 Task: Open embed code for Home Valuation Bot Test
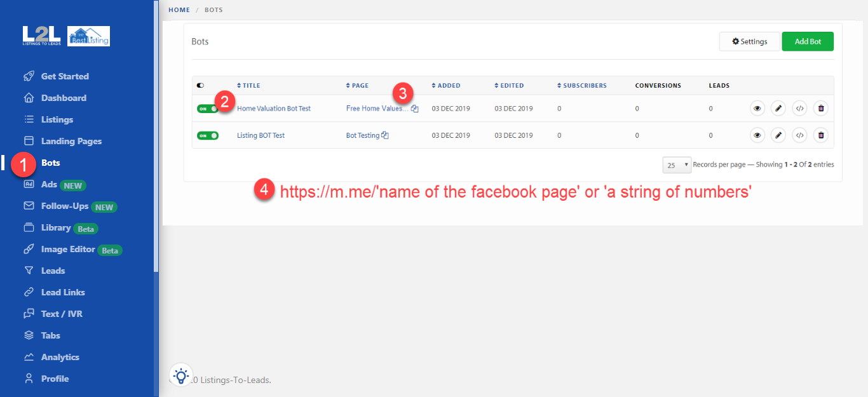pyautogui.click(x=799, y=109)
